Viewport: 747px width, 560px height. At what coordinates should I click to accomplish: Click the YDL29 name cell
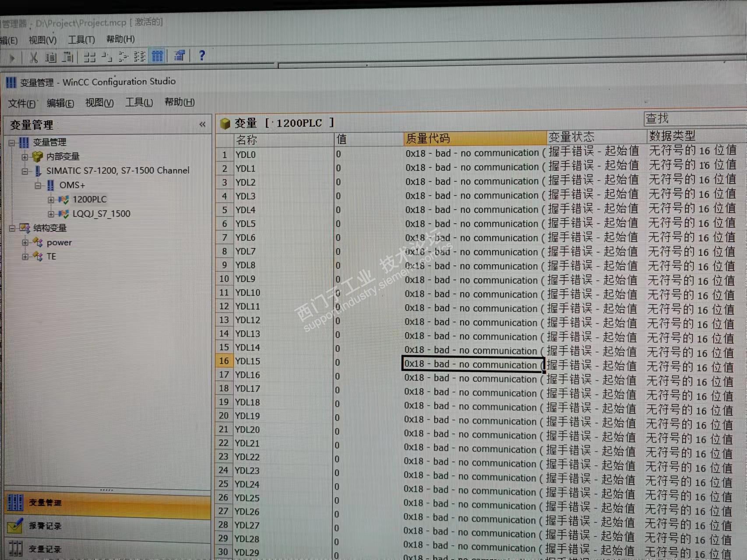pos(282,553)
